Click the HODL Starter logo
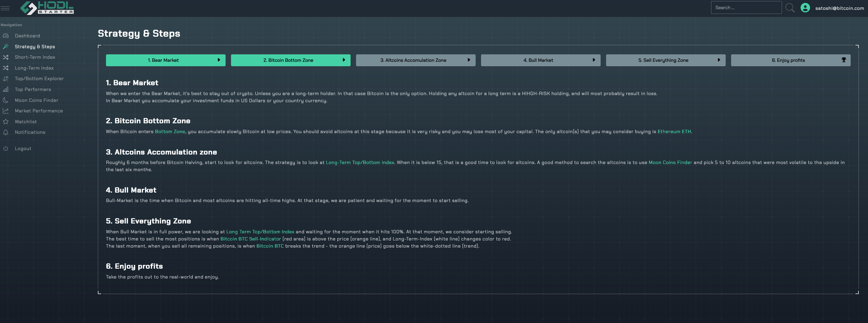This screenshot has height=323, width=868. point(47,8)
